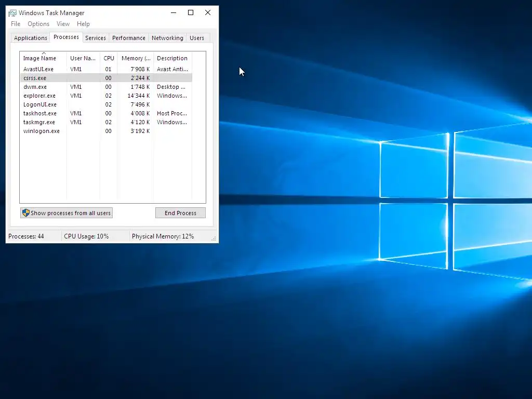The height and width of the screenshot is (399, 532).
Task: Click the Physical Memory: 12% status entry
Action: point(163,236)
